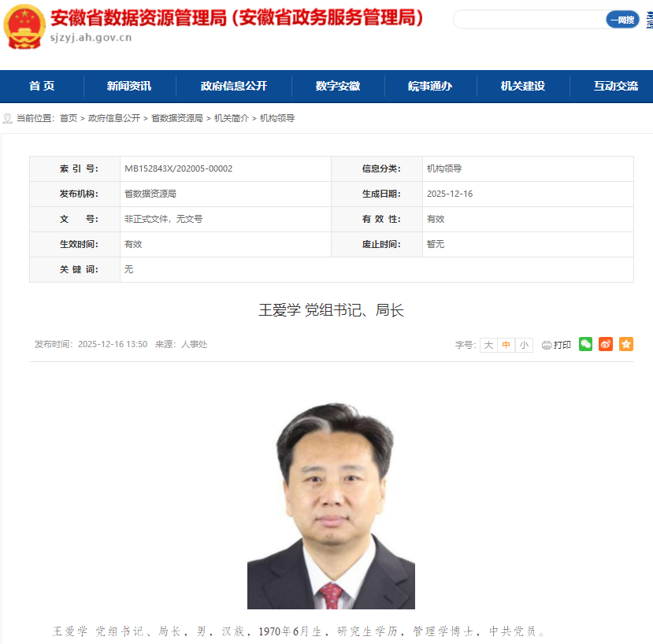Share the article via WeChat icon
The width and height of the screenshot is (653, 644).
click(x=585, y=344)
